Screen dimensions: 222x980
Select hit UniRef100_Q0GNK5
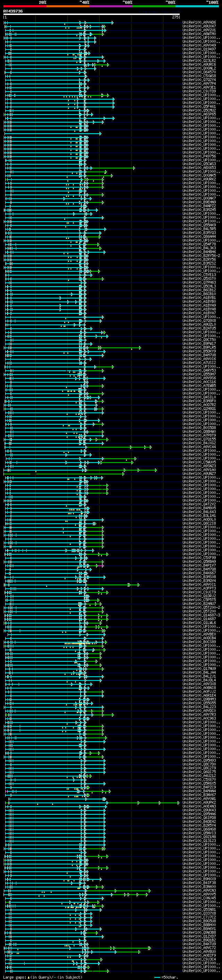tap(199, 175)
